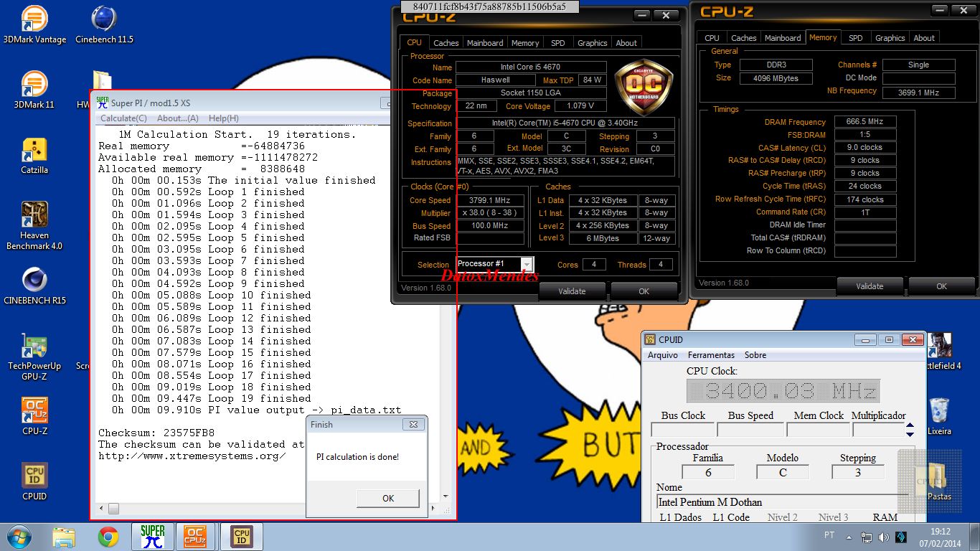Switch to the Super PI taskbar button

(153, 537)
